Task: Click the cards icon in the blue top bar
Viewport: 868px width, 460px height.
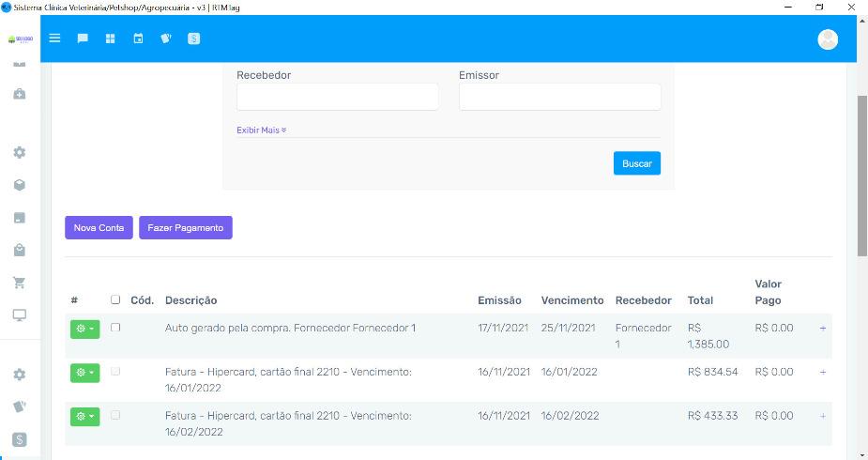Action: pos(165,38)
